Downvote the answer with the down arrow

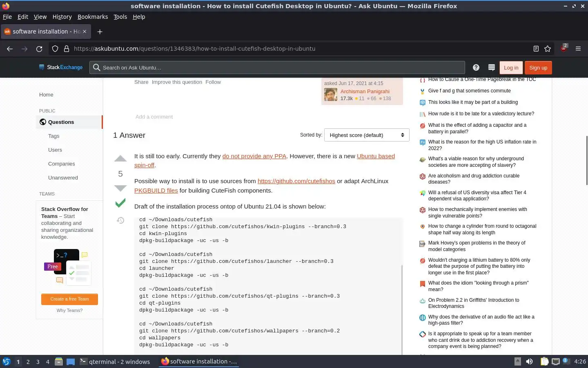[120, 188]
